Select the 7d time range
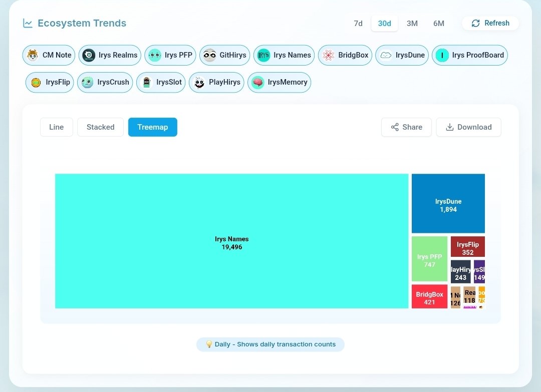 [x=358, y=24]
